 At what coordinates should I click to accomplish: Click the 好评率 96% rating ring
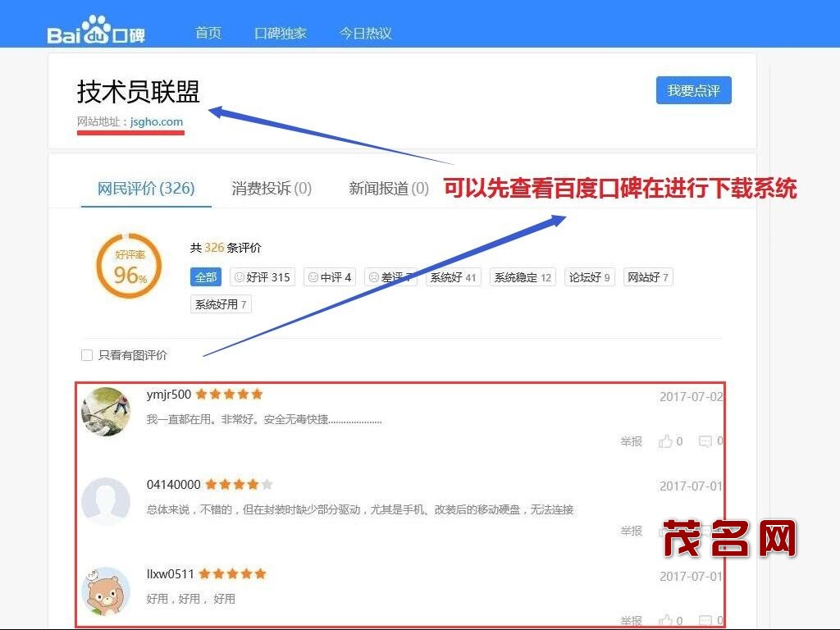129,266
